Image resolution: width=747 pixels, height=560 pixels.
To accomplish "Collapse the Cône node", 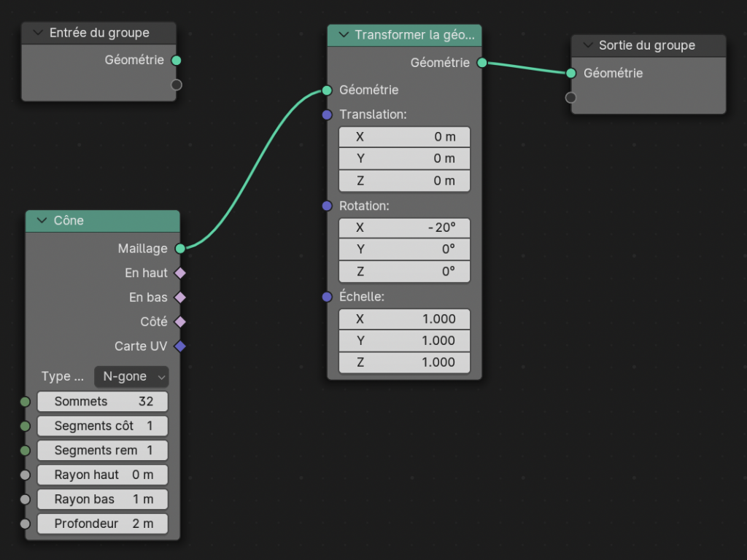I will click(41, 221).
